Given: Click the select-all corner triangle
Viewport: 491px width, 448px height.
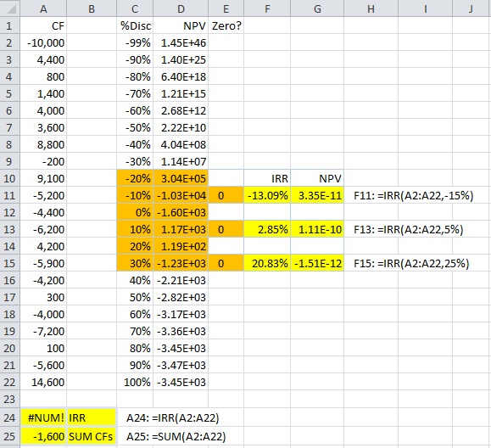Looking at the screenshot, I should (10, 8).
